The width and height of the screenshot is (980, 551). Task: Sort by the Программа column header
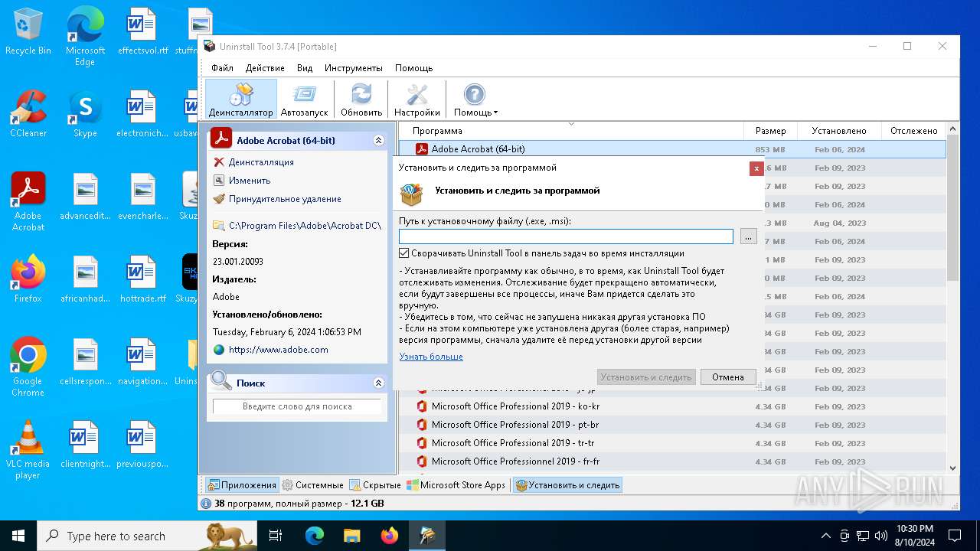pos(571,131)
